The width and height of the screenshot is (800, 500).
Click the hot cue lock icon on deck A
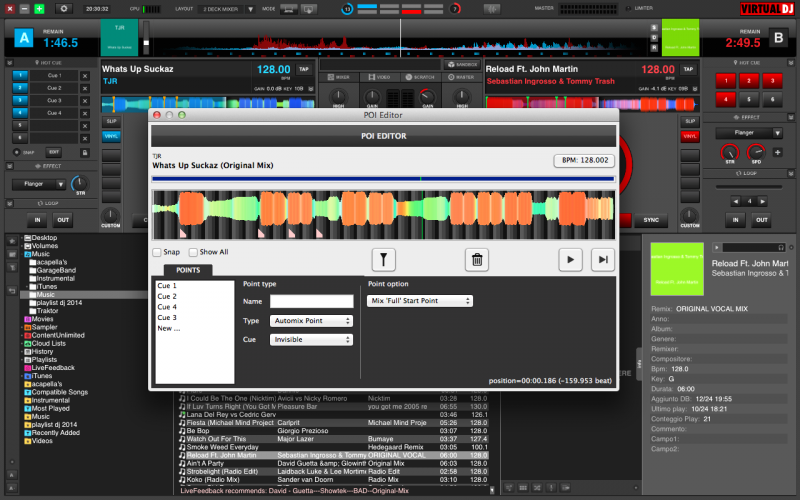click(x=85, y=153)
